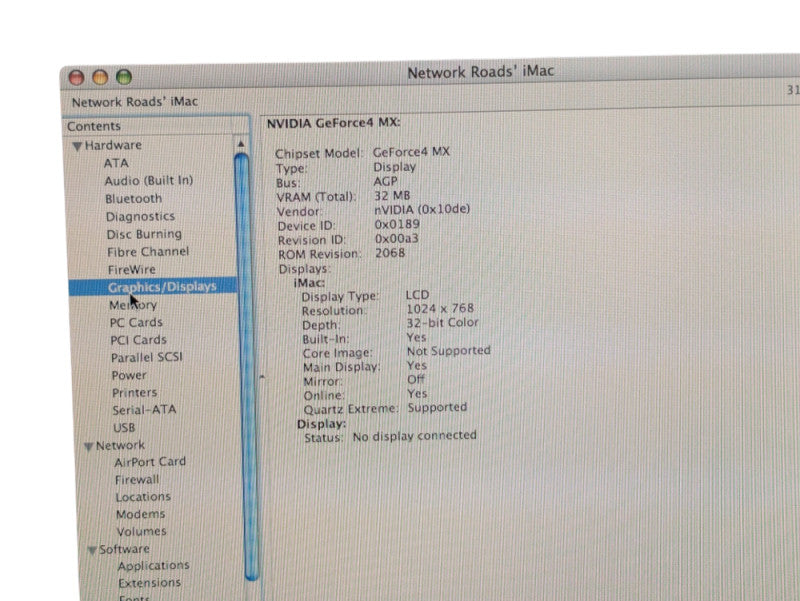
Task: Click the Revision ID value 0x00a3
Action: [x=396, y=239]
